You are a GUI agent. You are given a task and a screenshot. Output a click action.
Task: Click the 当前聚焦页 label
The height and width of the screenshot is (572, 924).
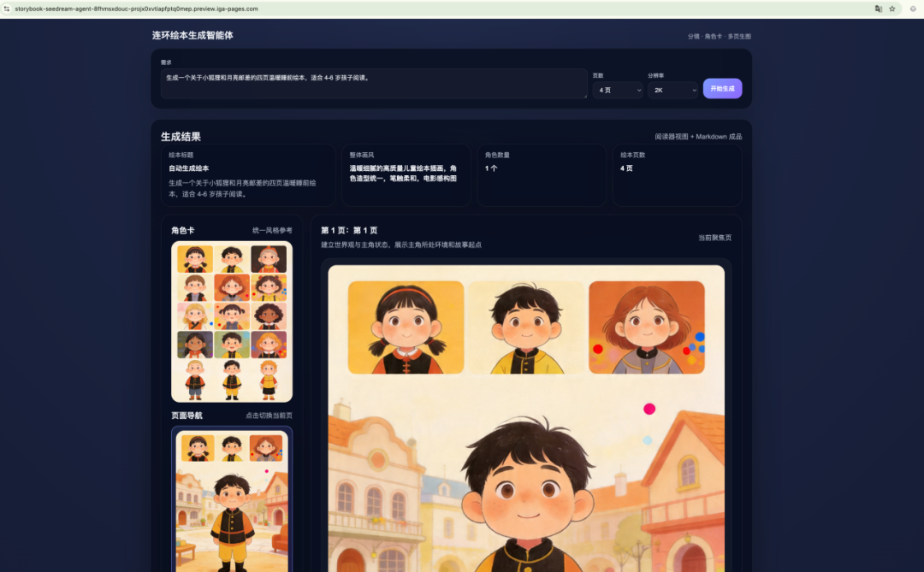coord(714,238)
